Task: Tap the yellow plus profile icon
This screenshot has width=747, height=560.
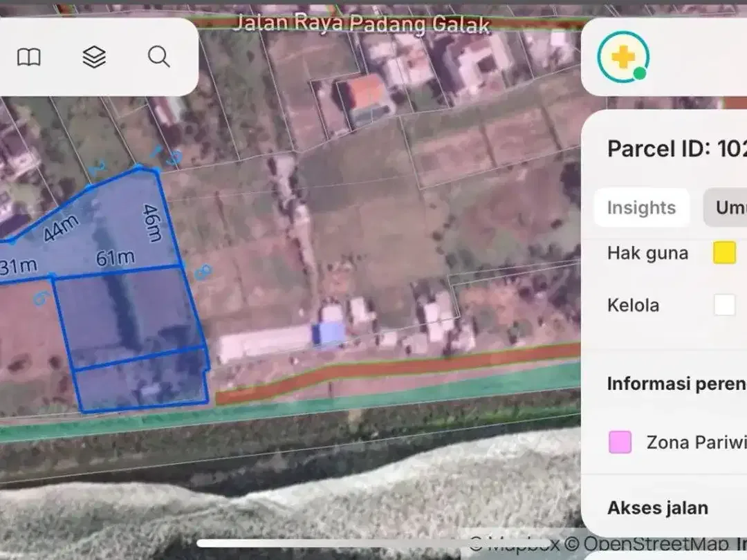Action: (x=623, y=57)
